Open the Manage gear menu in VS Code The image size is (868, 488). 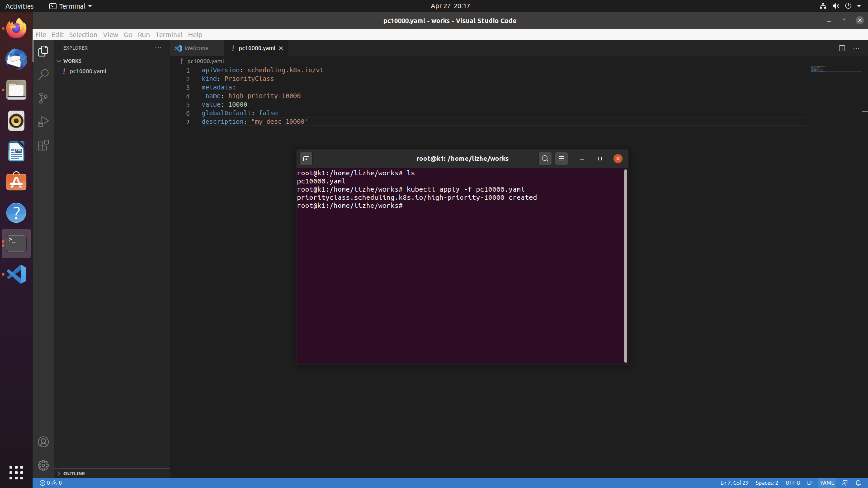pyautogui.click(x=43, y=465)
